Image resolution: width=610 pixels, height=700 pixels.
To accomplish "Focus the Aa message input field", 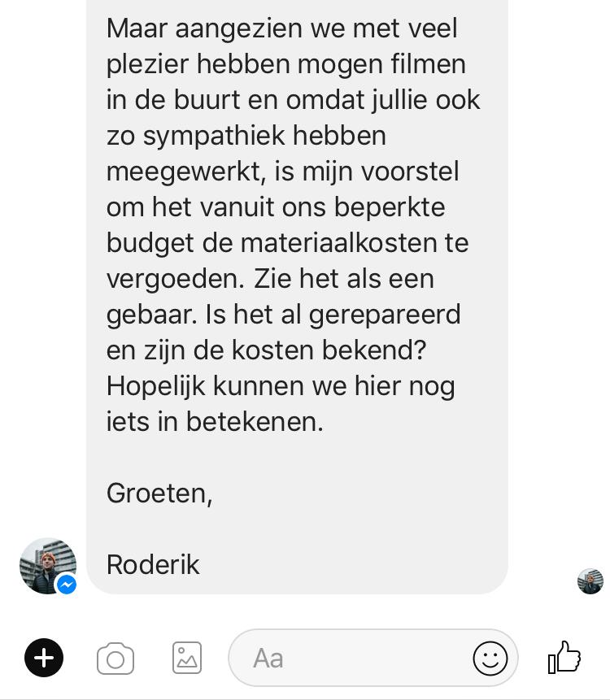I will pyautogui.click(x=351, y=658).
